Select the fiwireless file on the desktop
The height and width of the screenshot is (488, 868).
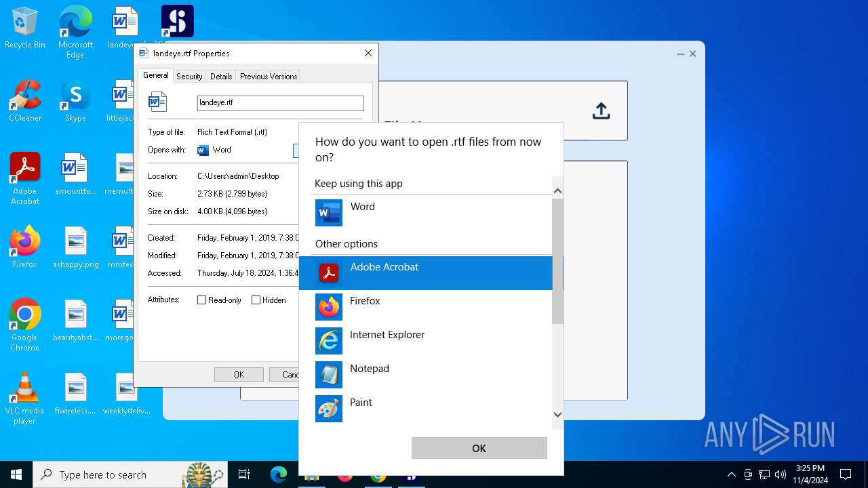(75, 394)
